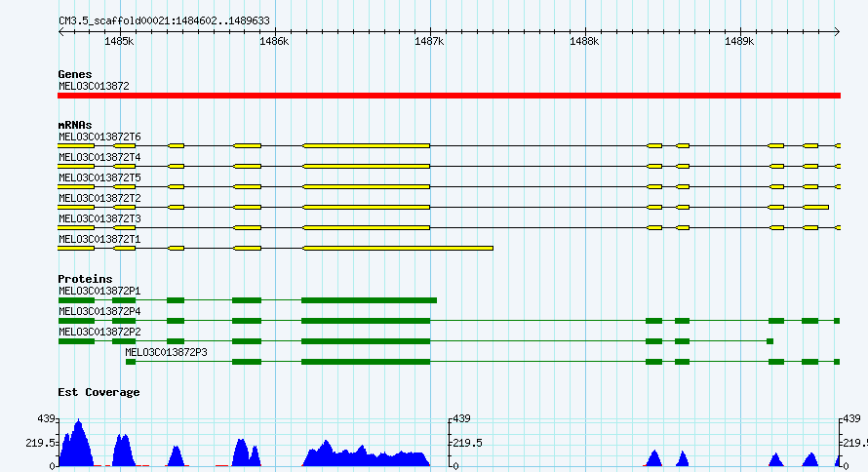The image size is (868, 472).
Task: Click the small terminal block of protein MELO3C013872P2
Action: pyautogui.click(x=770, y=341)
